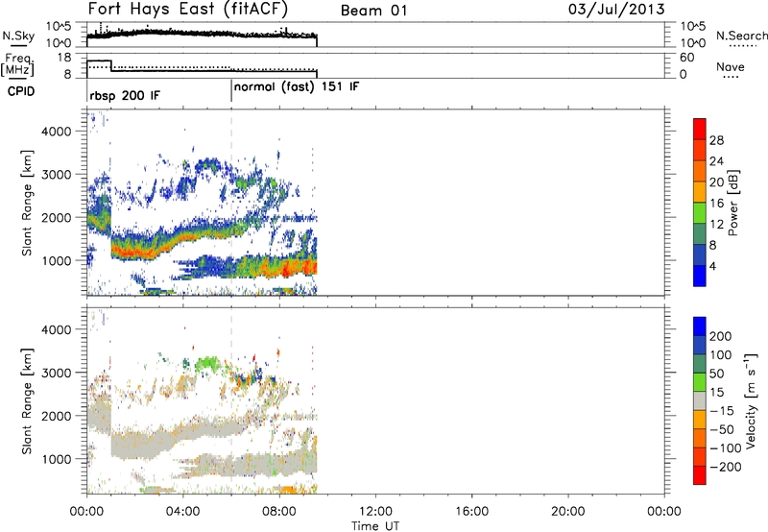Image resolution: width=768 pixels, height=532 pixels.
Task: Click the '04:00' time axis tick label
Action: [183, 512]
